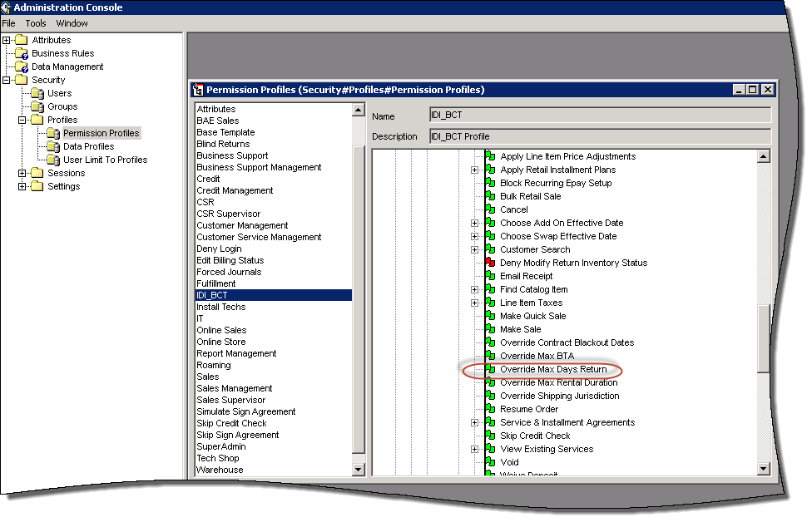The width and height of the screenshot is (812, 522).
Task: Expand the Sessions tree node
Action: coord(22,173)
